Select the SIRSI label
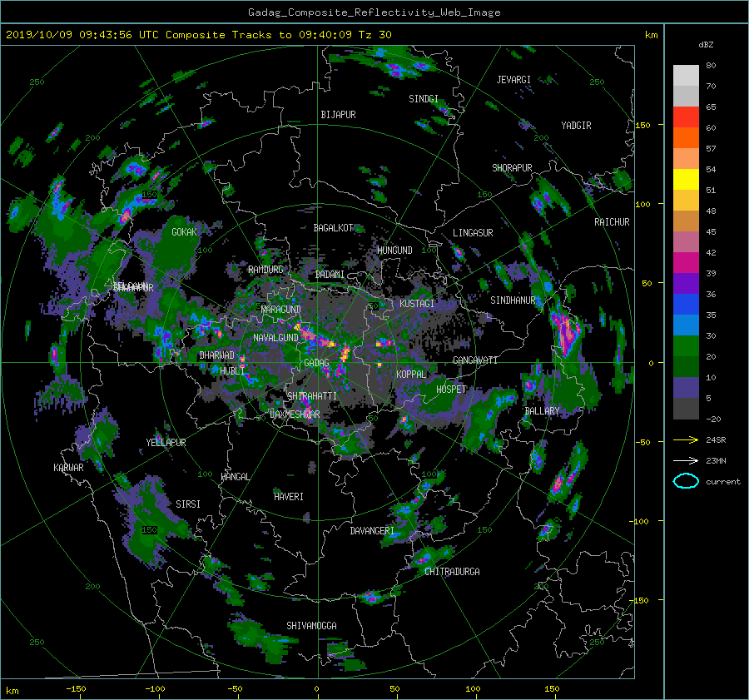 188,504
